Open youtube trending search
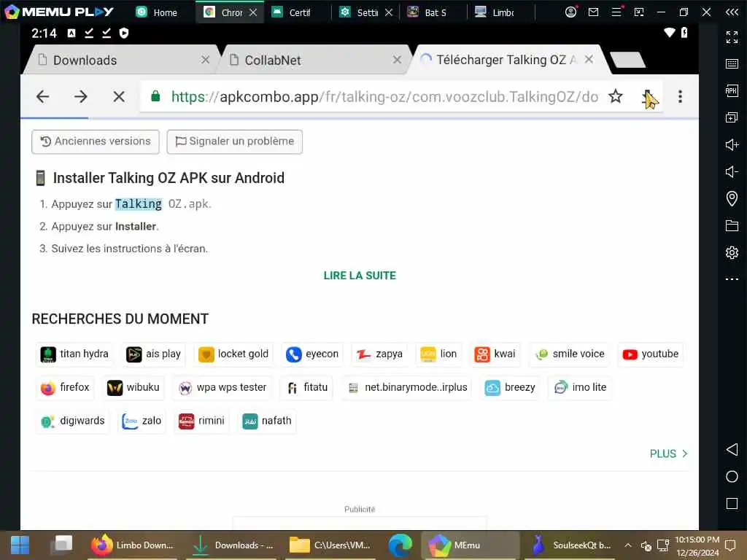 (x=650, y=354)
